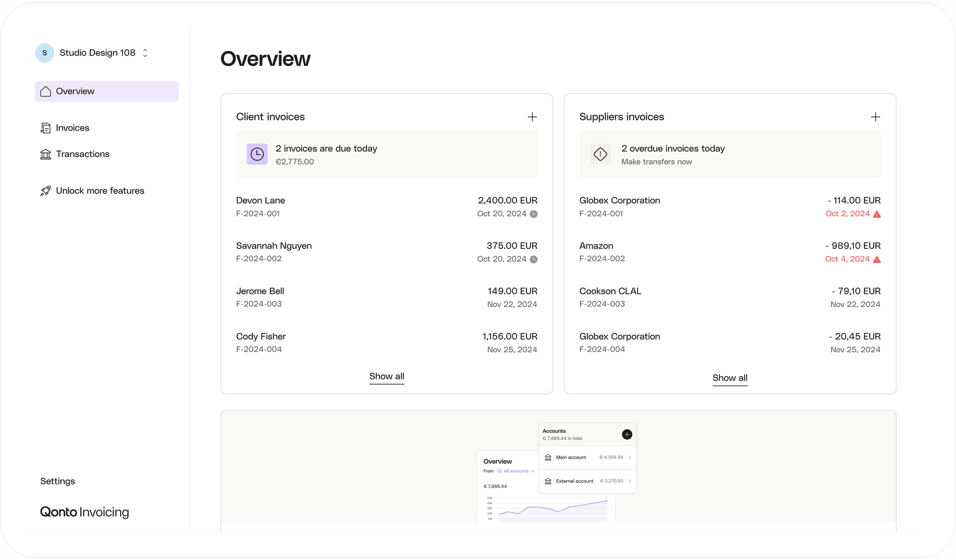Image resolution: width=956 pixels, height=560 pixels.
Task: Click the Invoices document icon in sidebar
Action: click(x=45, y=128)
